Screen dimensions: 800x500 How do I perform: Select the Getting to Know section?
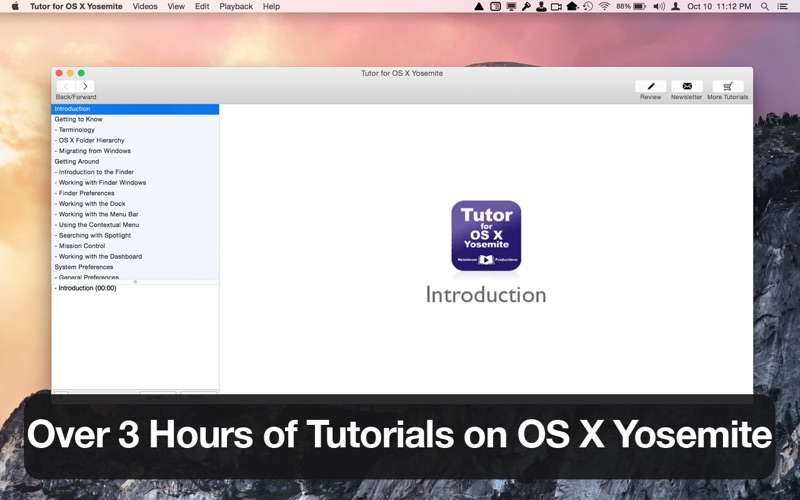pos(135,119)
